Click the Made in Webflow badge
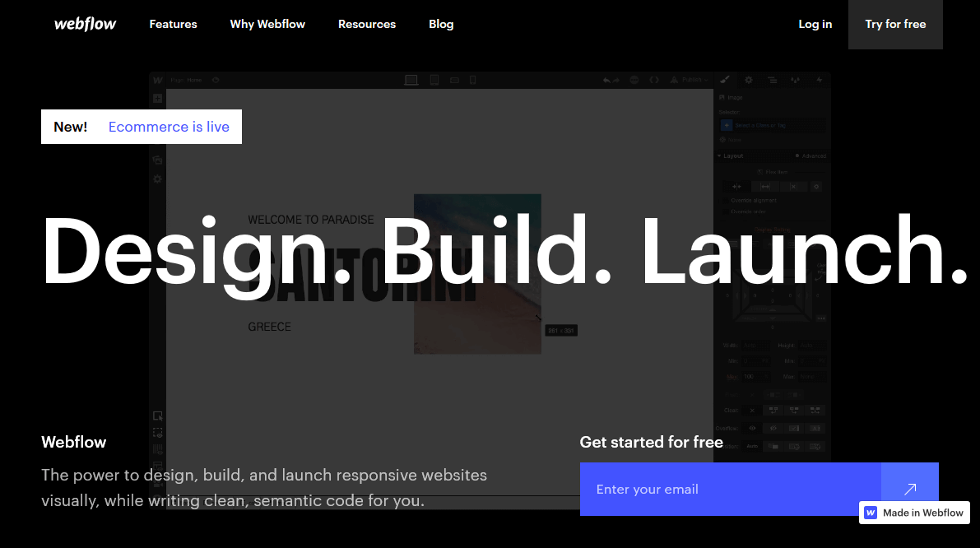The height and width of the screenshot is (548, 980). pos(914,513)
